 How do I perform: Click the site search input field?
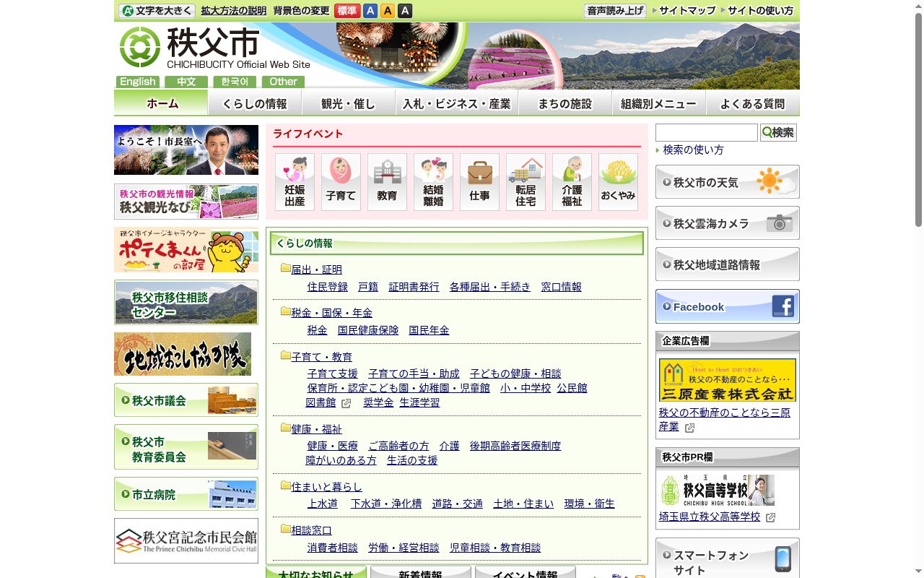coord(707,132)
